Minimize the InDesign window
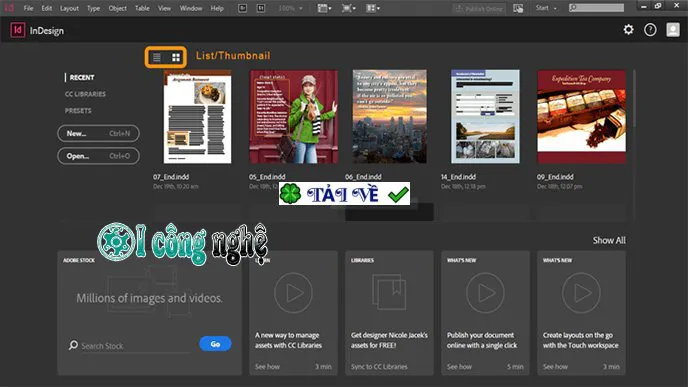This screenshot has width=688, height=387. click(x=643, y=6)
